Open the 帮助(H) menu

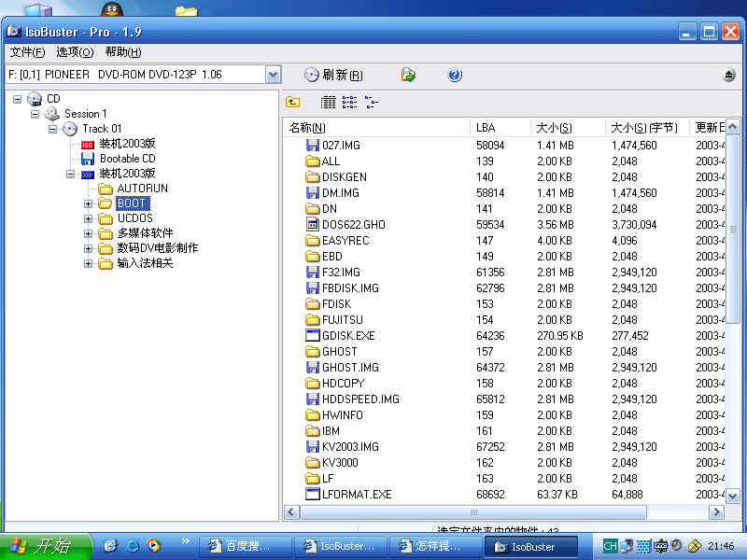[123, 52]
